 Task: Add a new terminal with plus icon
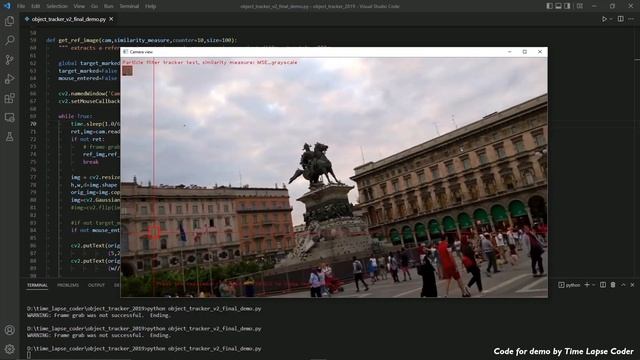(587, 285)
